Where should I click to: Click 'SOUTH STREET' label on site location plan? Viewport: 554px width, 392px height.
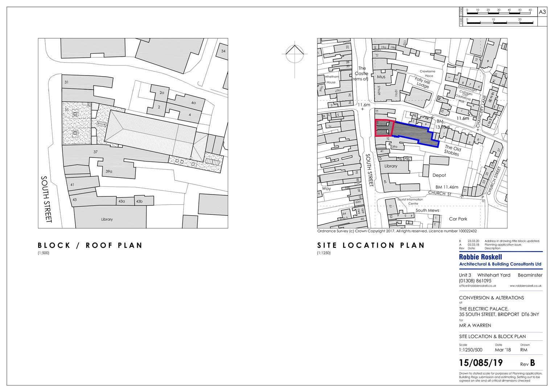point(369,170)
